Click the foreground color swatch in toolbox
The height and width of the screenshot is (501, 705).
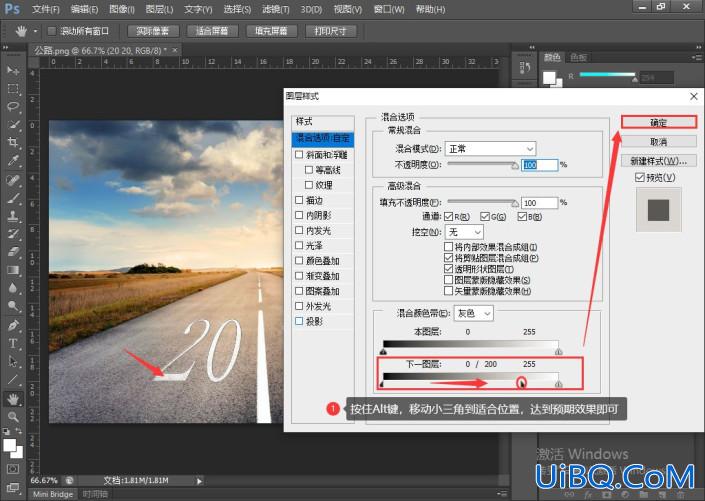click(x=9, y=445)
